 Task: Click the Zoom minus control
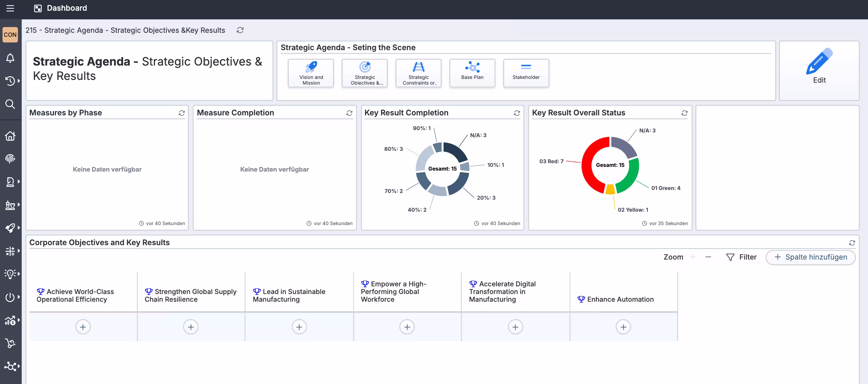(708, 257)
